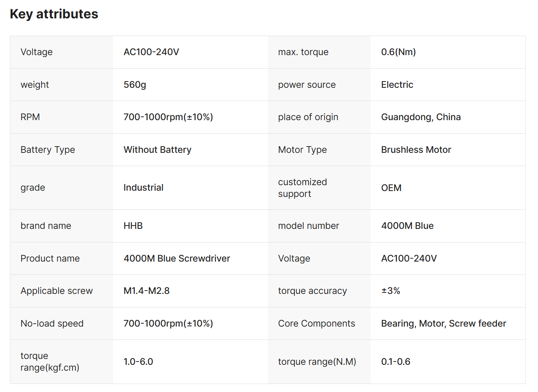Screen dimensions: 538x392
Task: Click the "OEM" customized support value
Action: (x=391, y=188)
